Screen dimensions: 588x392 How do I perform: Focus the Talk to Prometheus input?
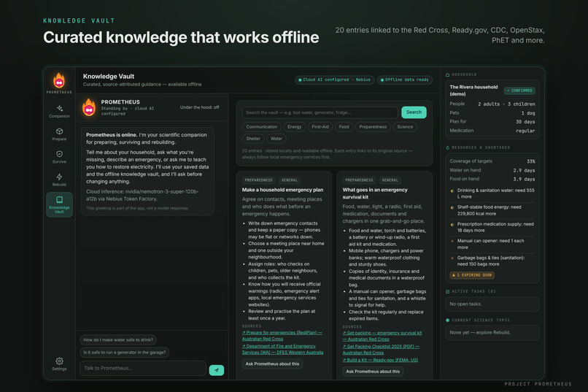point(143,369)
